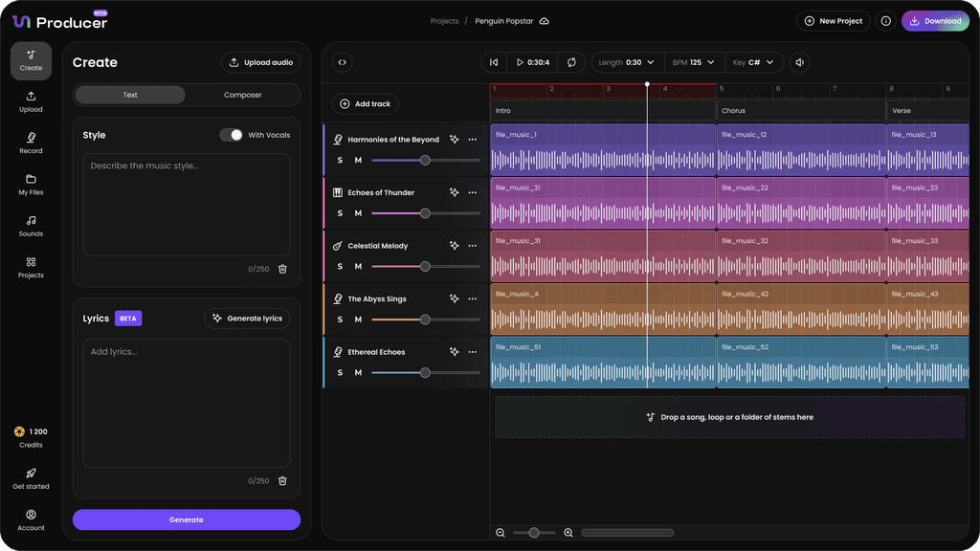The image size is (980, 551).
Task: Mute the Ethereal Echoes track
Action: click(358, 372)
